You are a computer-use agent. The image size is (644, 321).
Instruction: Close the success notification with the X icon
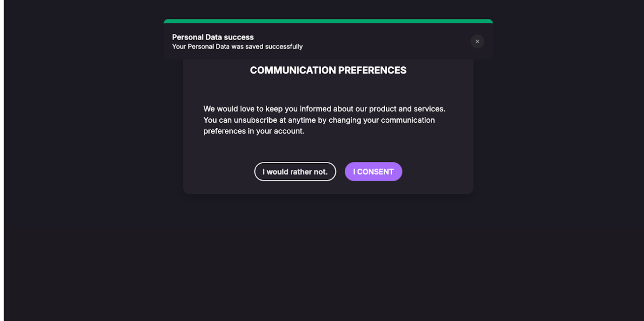click(477, 41)
